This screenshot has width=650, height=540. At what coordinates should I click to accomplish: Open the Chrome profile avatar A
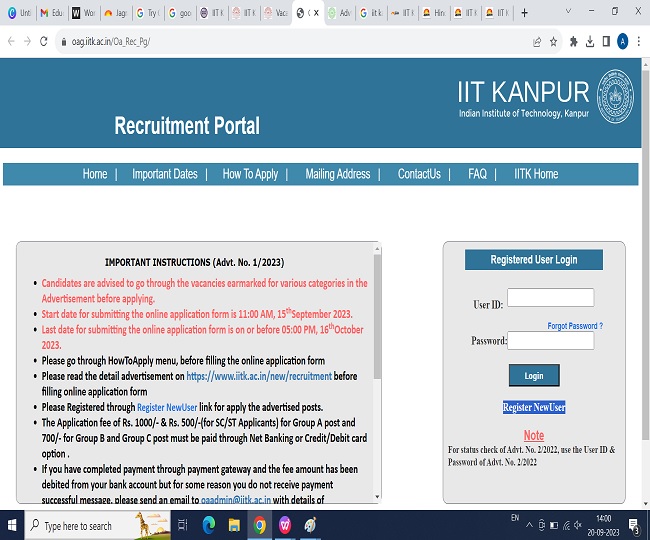(x=622, y=41)
